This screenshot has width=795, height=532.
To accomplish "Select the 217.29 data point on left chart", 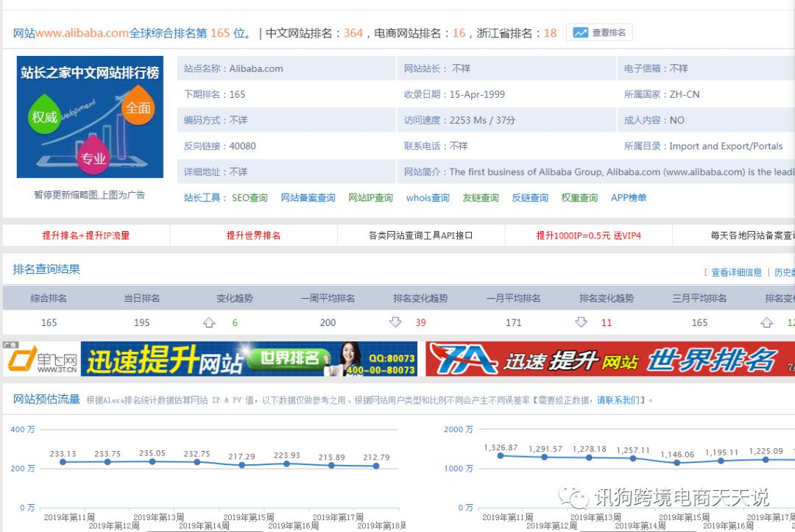I will pos(242,465).
